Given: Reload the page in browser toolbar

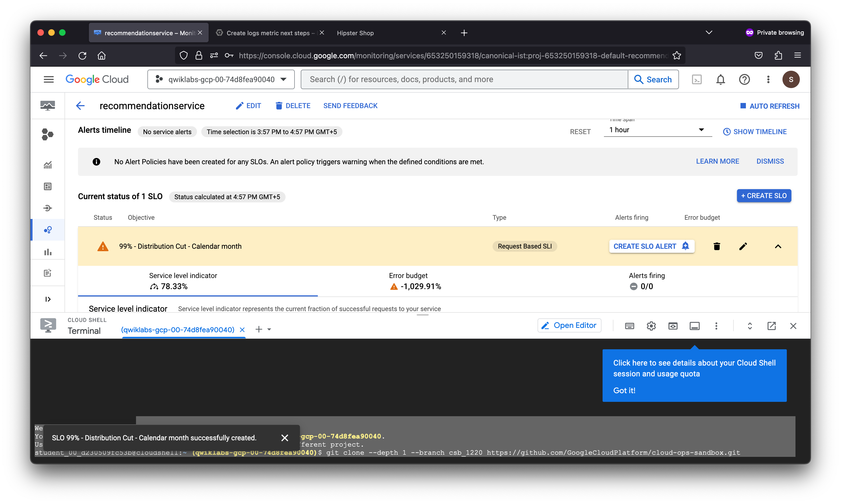Looking at the screenshot, I should 83,56.
